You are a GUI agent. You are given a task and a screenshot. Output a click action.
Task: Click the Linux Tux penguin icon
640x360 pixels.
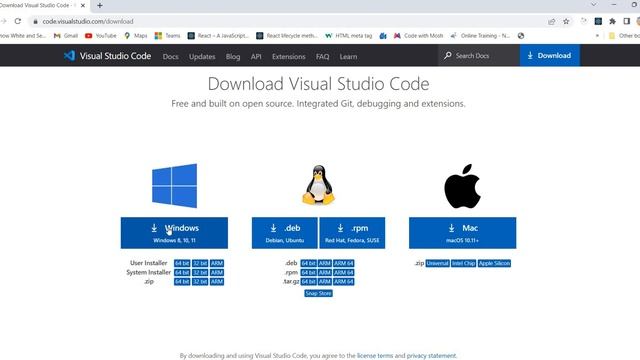(318, 184)
